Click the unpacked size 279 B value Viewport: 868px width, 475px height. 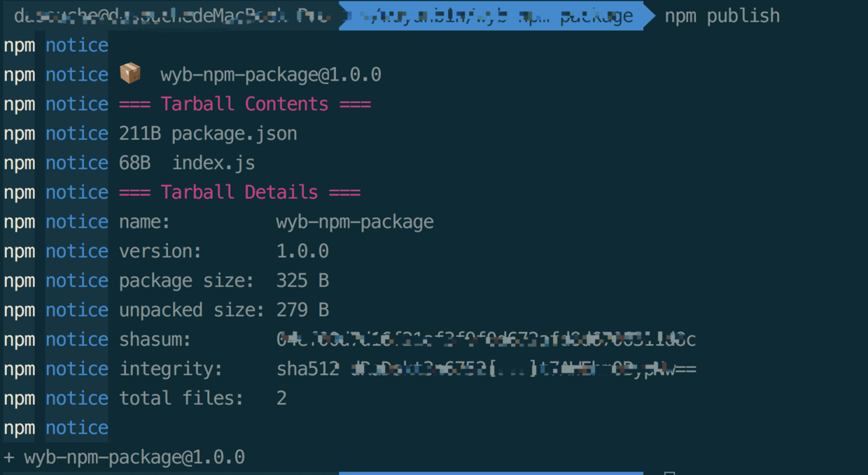(302, 310)
